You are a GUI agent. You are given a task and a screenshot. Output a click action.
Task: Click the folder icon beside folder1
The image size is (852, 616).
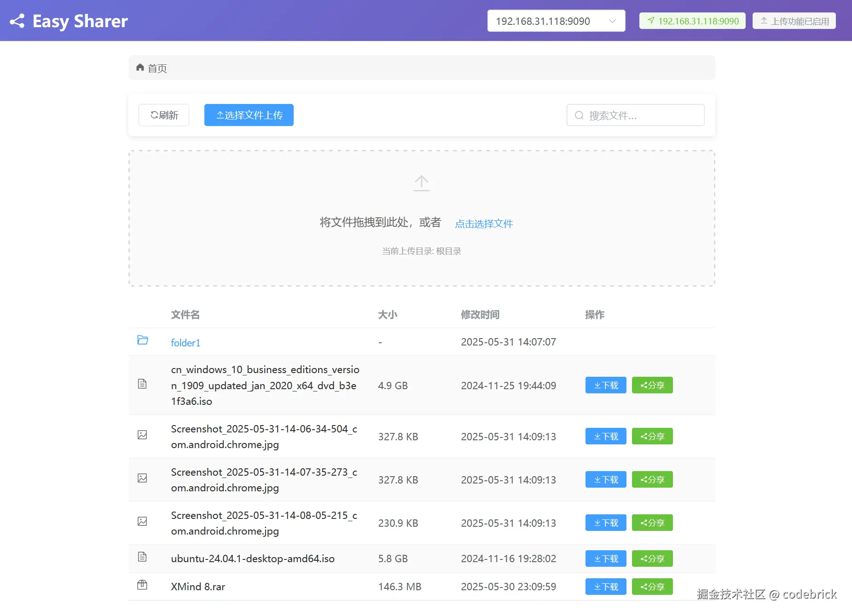(x=143, y=340)
